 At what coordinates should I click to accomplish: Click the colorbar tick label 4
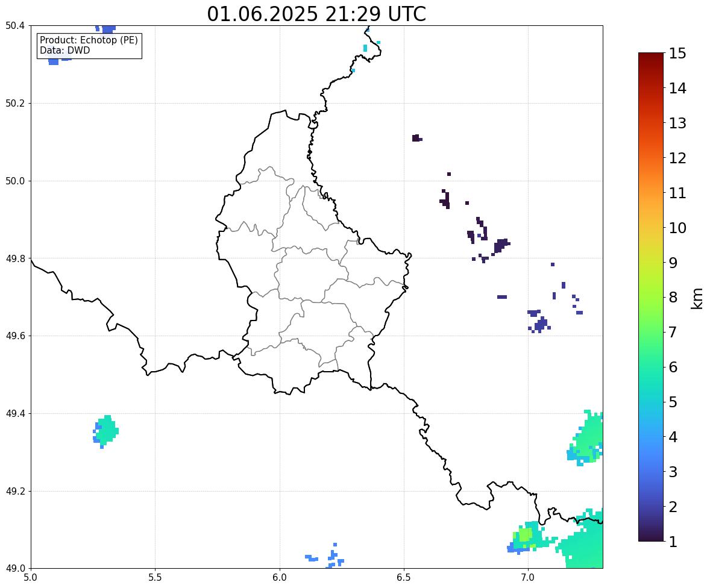[x=673, y=437]
